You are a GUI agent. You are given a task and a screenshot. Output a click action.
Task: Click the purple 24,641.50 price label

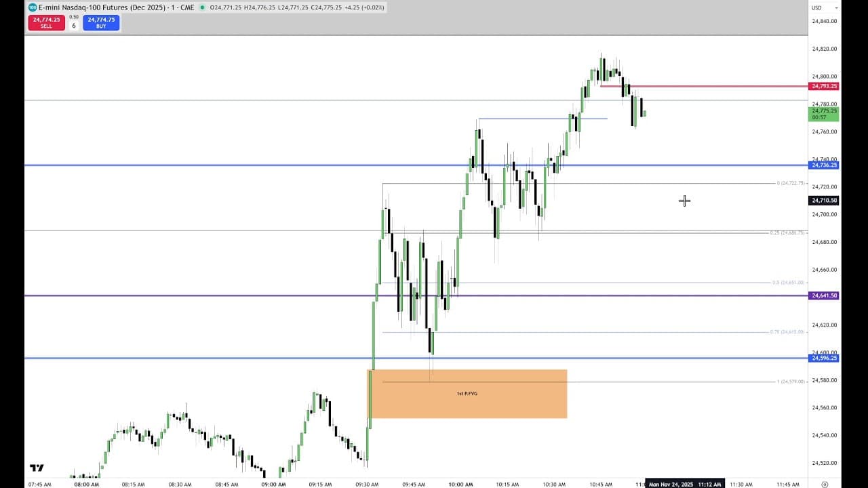824,296
